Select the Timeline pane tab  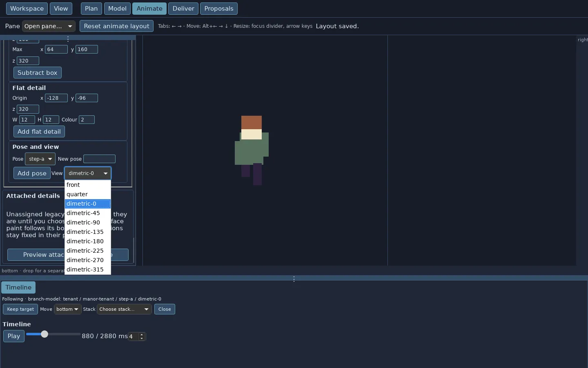(18, 287)
